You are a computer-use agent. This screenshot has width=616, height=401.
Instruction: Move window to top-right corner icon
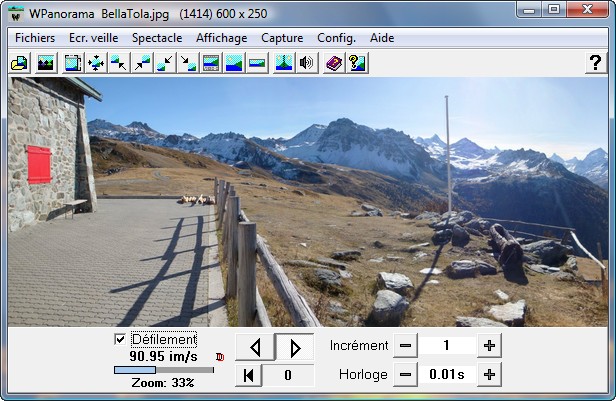click(x=142, y=63)
